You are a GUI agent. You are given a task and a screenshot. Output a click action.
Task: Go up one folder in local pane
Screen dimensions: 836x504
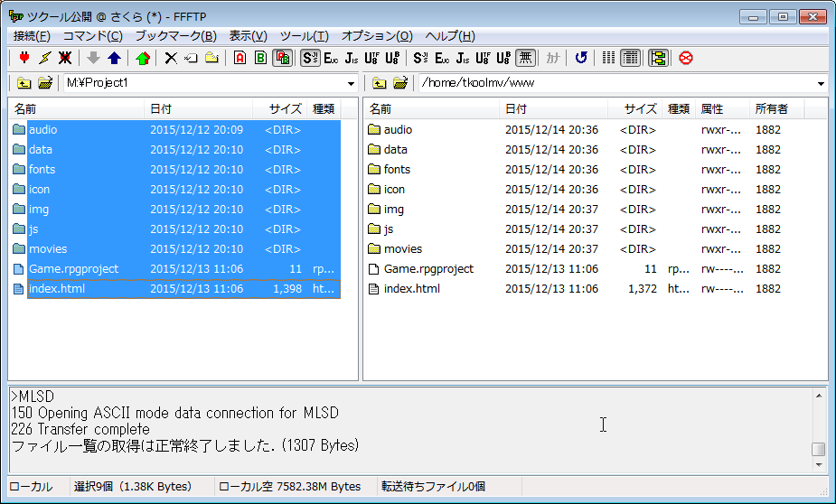click(x=23, y=83)
